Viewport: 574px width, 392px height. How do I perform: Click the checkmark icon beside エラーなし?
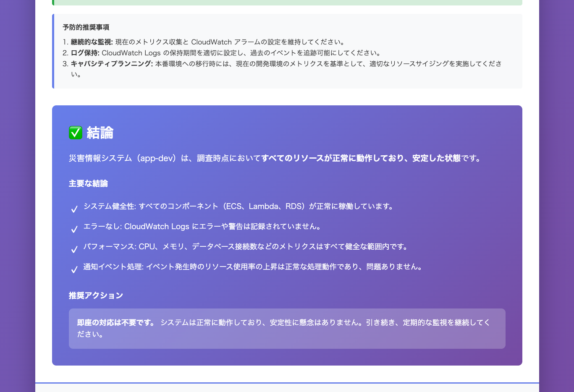click(74, 228)
